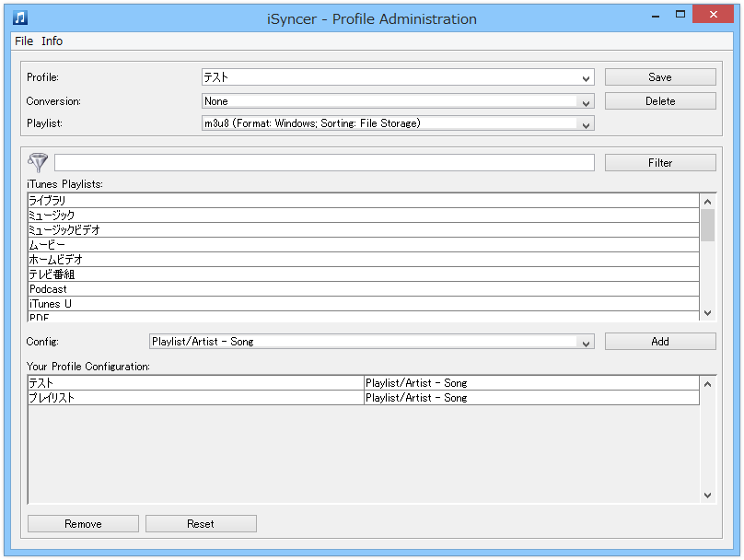The image size is (744, 560).
Task: Select the ムービー playlist row
Action: click(x=364, y=245)
